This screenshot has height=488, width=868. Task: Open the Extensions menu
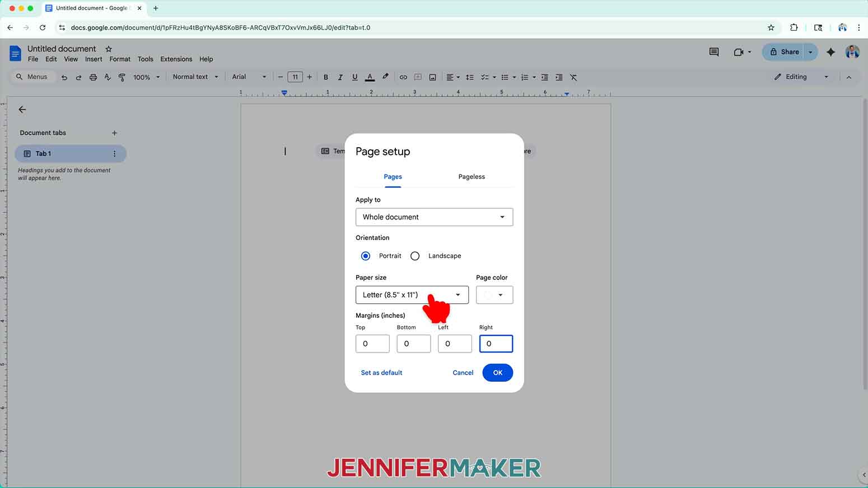point(176,59)
